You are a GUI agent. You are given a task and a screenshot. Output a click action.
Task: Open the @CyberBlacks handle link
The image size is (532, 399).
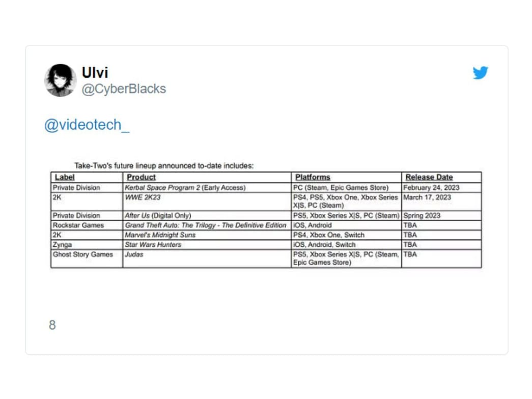point(124,89)
